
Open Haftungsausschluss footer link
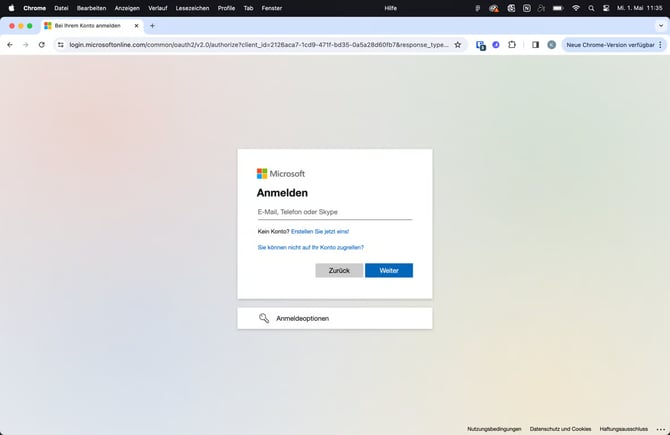pyautogui.click(x=623, y=429)
